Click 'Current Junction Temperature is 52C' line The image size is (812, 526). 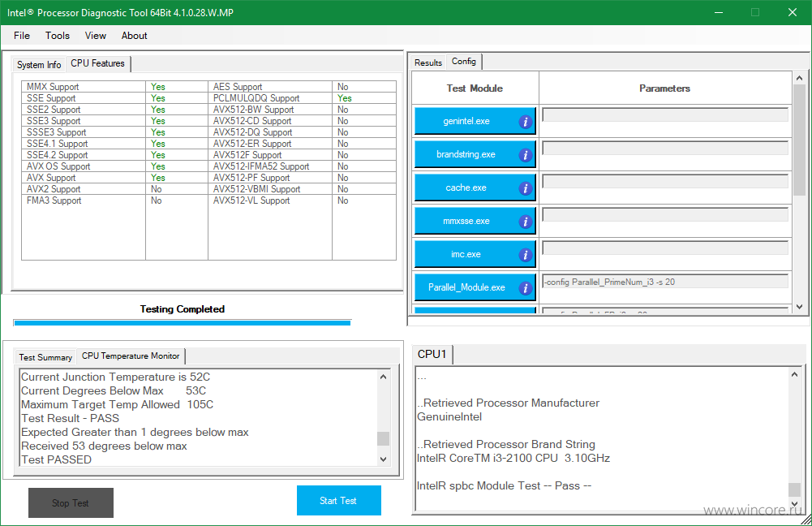point(115,377)
